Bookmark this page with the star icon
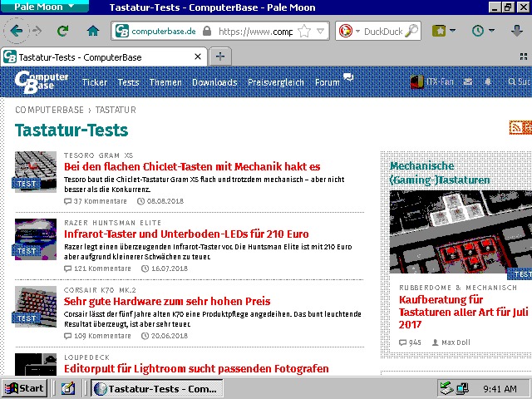The image size is (532, 399). point(304,32)
